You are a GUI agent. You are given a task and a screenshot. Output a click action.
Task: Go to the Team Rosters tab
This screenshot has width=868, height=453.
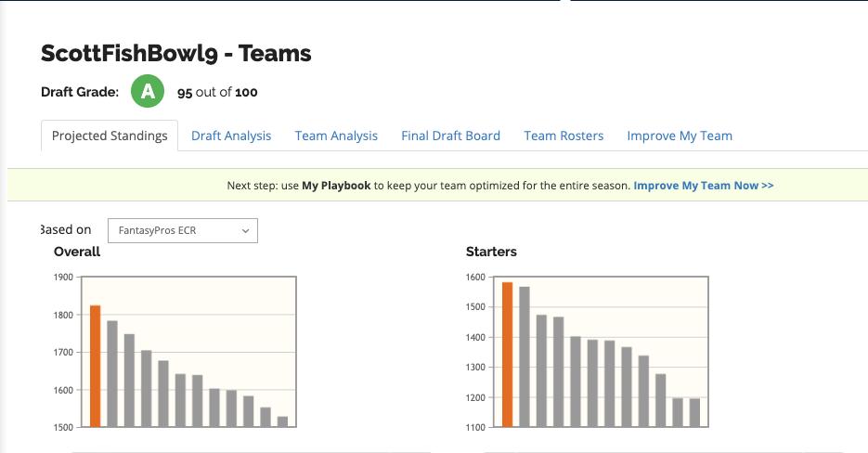tap(564, 136)
